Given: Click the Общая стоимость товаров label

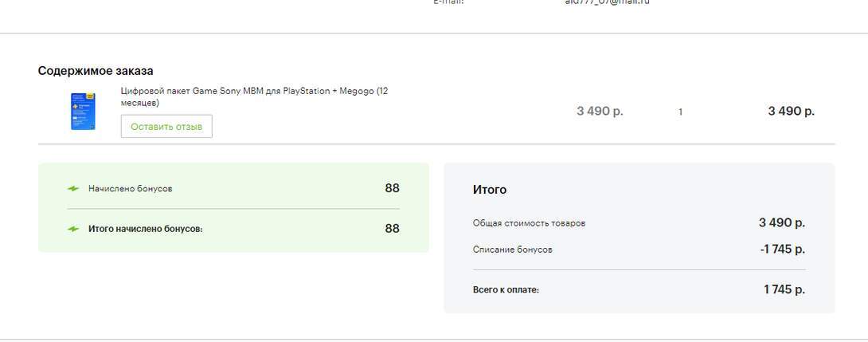Looking at the screenshot, I should [529, 223].
